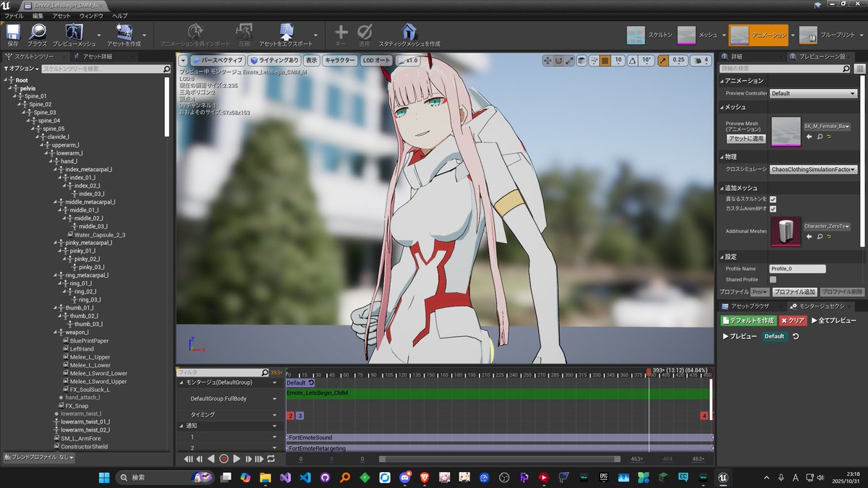This screenshot has width=868, height=488.
Task: Jump to the last frame of the timeline
Action: [x=260, y=459]
